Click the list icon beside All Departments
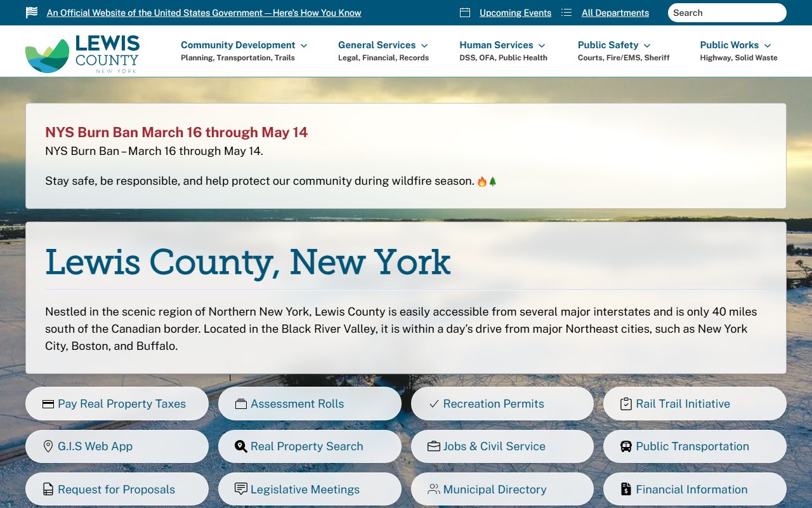This screenshot has width=812, height=508. click(x=566, y=13)
